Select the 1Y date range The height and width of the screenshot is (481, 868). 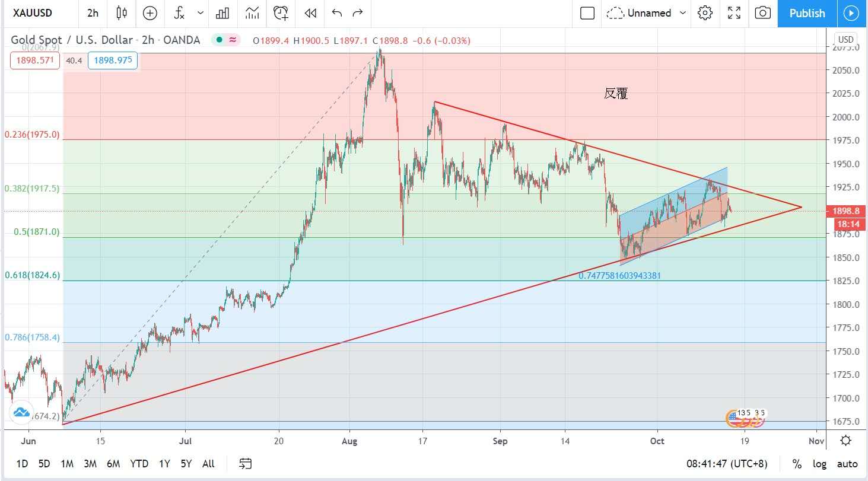point(164,464)
